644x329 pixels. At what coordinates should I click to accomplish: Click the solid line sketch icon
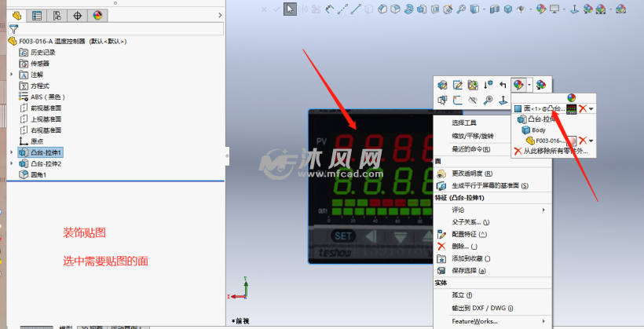pyautogui.click(x=356, y=9)
